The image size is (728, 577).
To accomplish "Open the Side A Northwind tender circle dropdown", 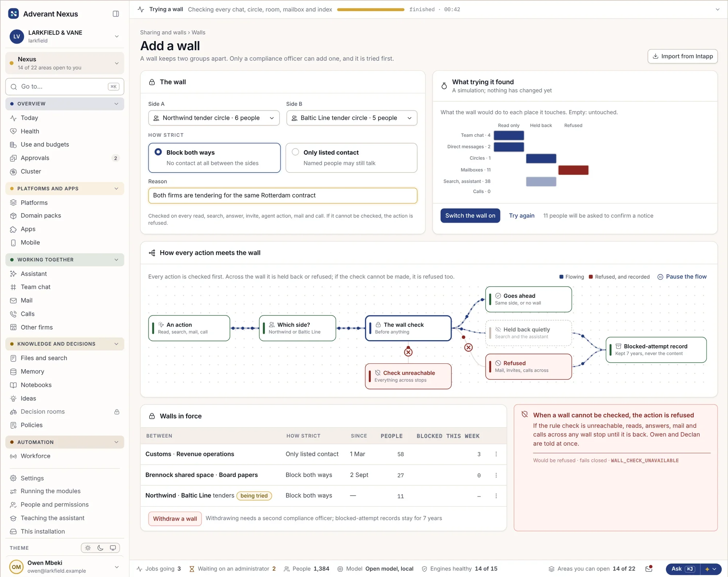I will pyautogui.click(x=214, y=118).
